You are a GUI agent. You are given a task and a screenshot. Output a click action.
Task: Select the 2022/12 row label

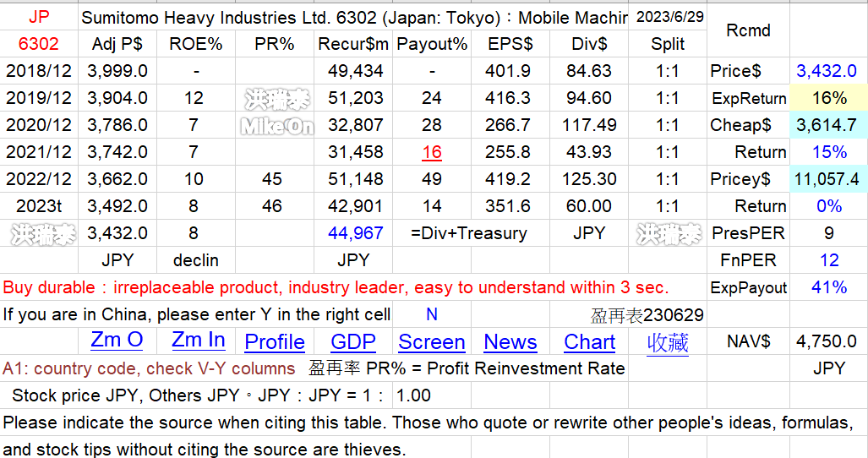pos(39,179)
